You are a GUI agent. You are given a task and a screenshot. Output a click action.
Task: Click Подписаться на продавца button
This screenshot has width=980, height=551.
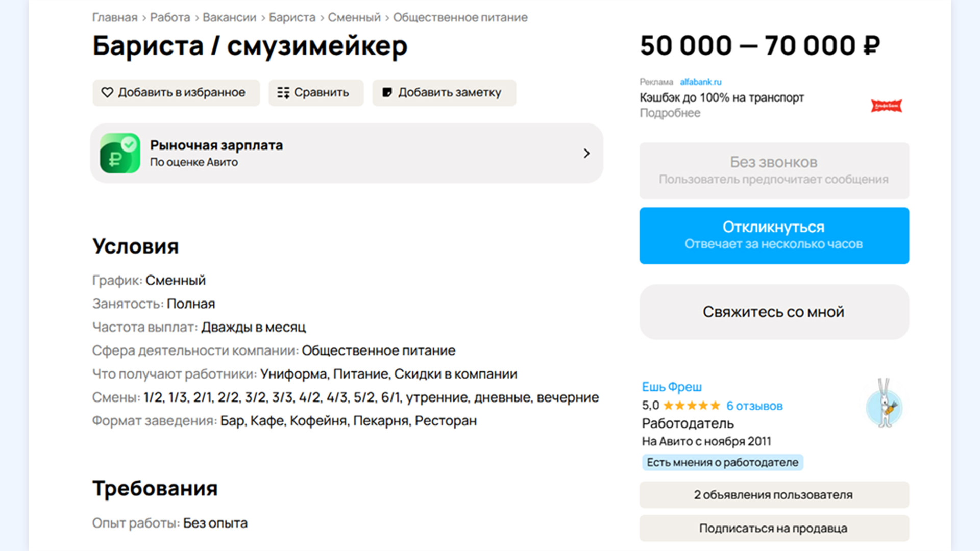click(774, 528)
